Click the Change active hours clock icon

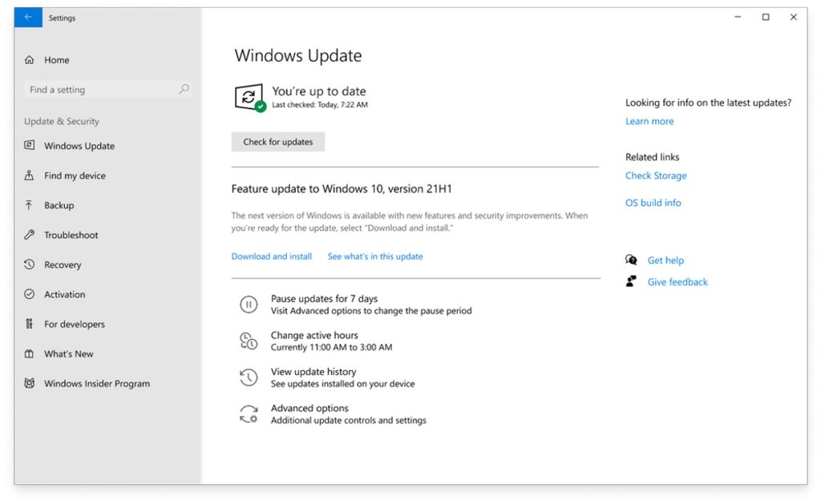point(249,341)
